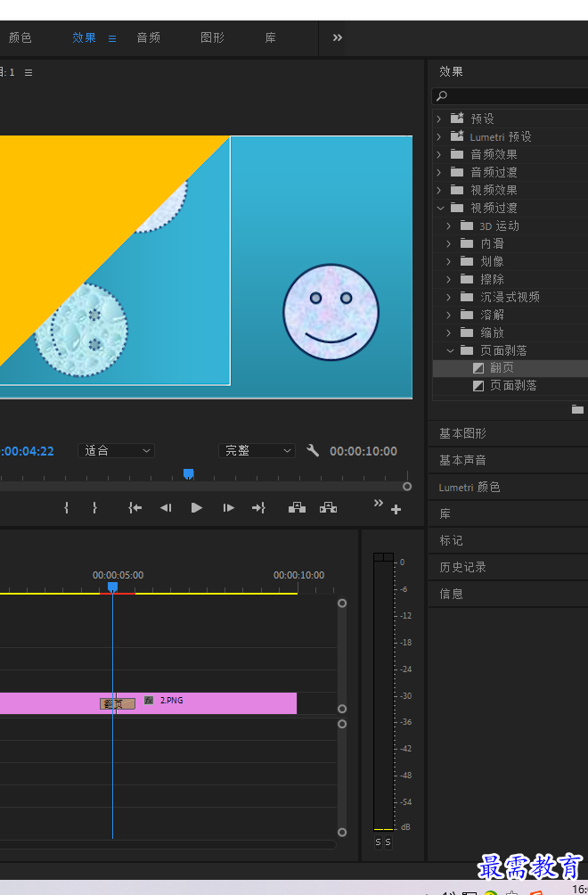This screenshot has width=588, height=895.
Task: Collapse the 页面剥落 subfolder
Action: coord(450,350)
